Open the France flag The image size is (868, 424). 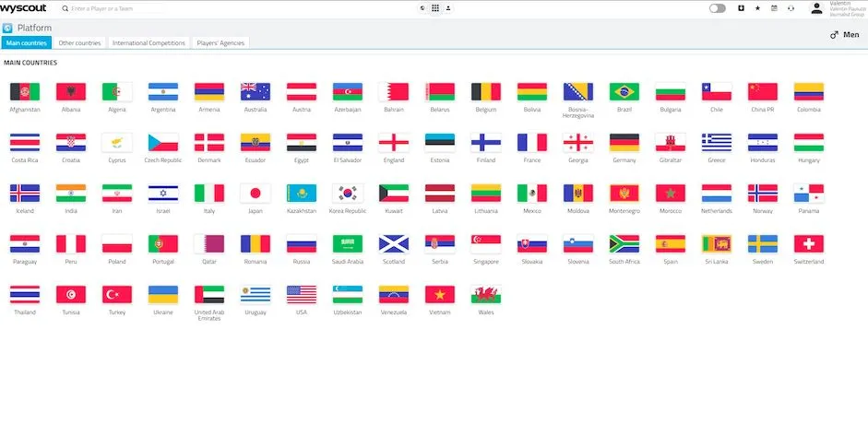point(532,143)
